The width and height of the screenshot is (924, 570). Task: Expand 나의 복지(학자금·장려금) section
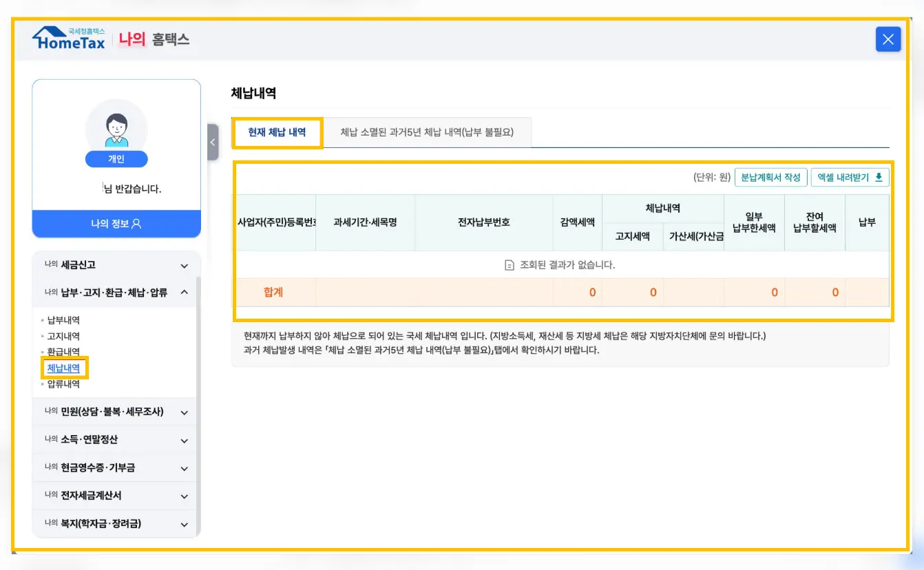point(116,524)
